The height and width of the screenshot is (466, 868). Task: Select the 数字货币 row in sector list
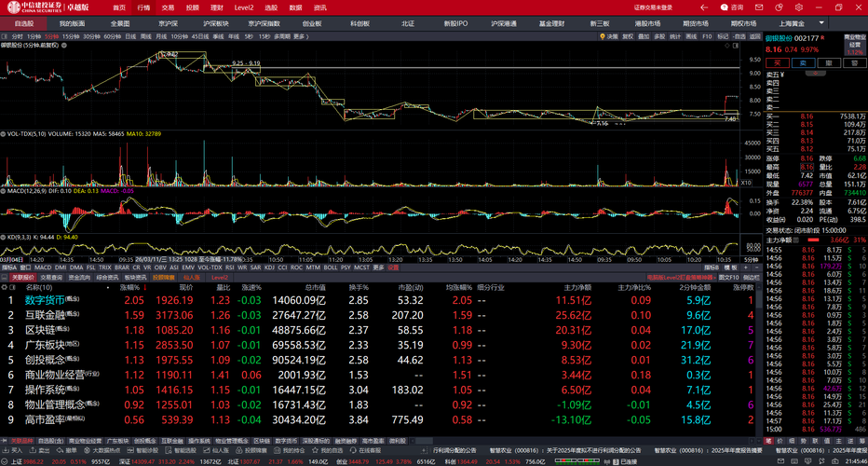(43, 300)
